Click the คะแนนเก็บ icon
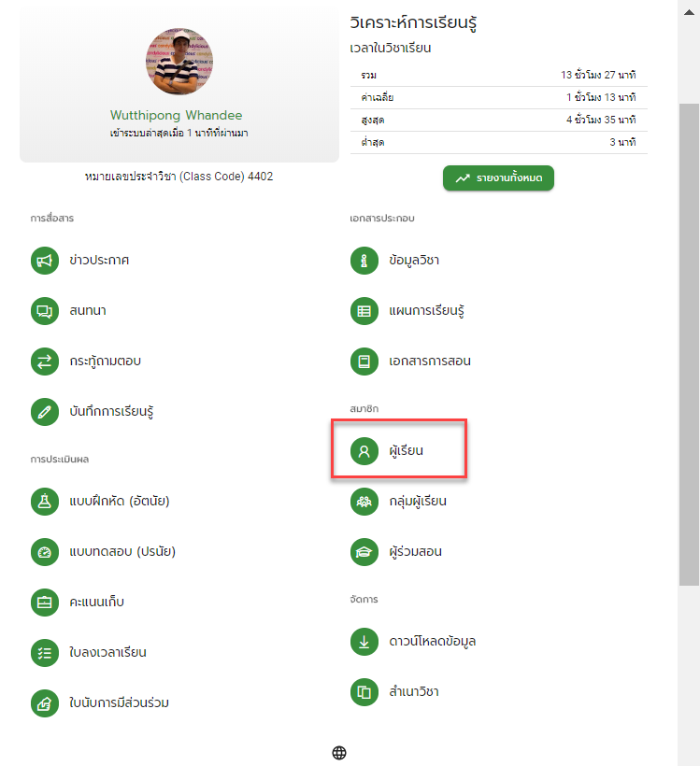 45,603
